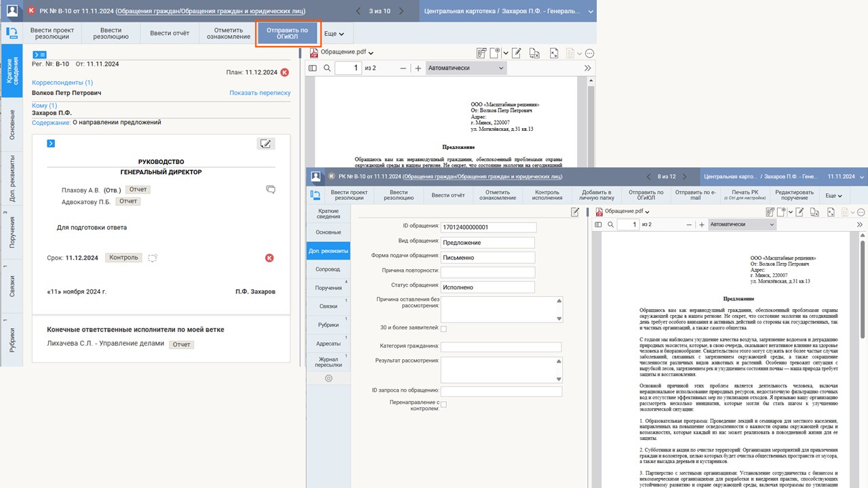Click the dashed-square icon next to Контроль
The width and height of the screenshot is (868, 488).
(x=153, y=258)
